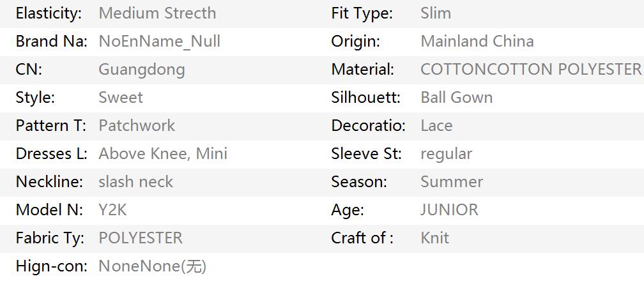Click the Summer season value
Image resolution: width=644 pixels, height=281 pixels.
point(452,181)
